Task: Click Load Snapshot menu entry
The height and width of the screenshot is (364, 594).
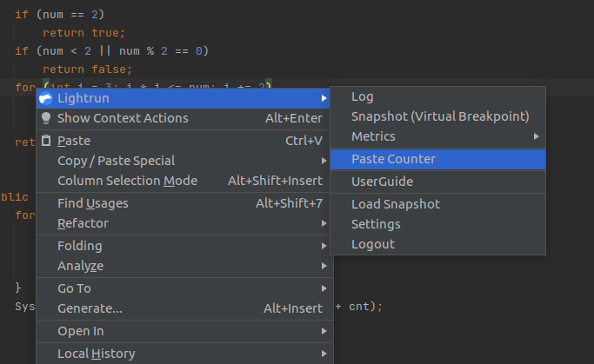Action: (395, 204)
